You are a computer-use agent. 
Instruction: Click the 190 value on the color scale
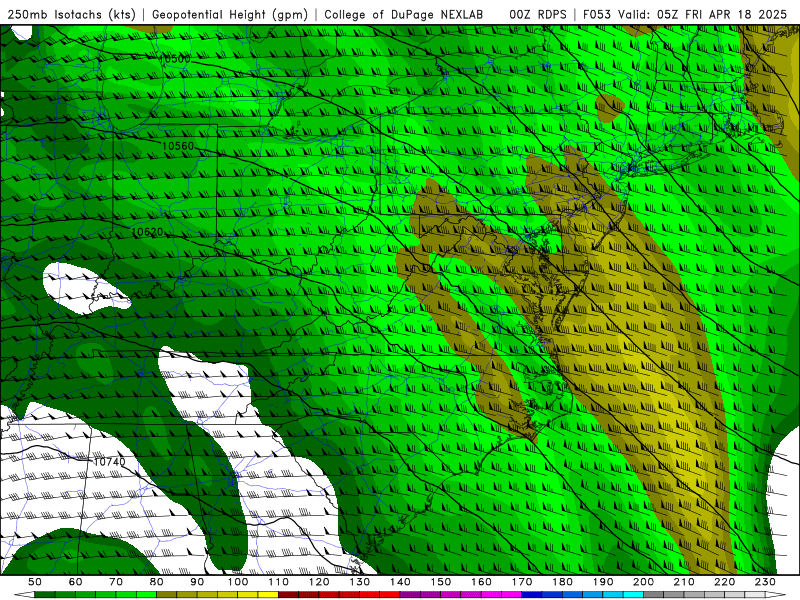(x=604, y=582)
